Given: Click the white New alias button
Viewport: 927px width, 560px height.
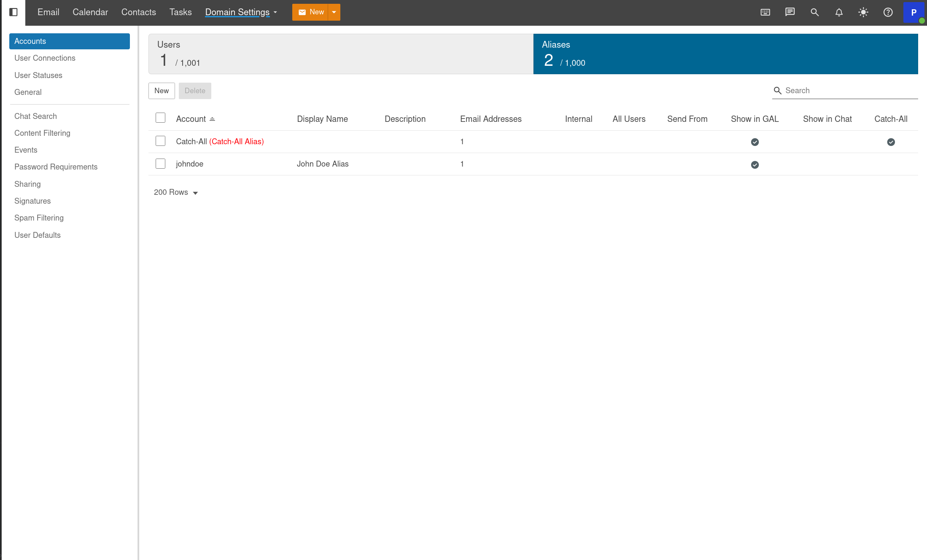Looking at the screenshot, I should pos(162,91).
